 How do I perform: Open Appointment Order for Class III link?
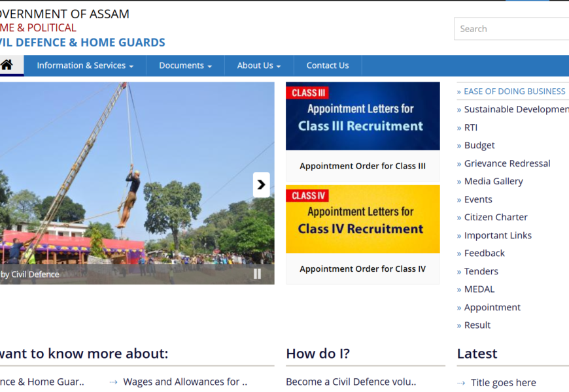pos(362,166)
